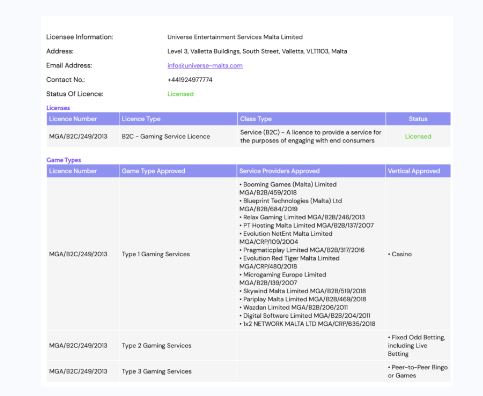This screenshot has height=396, width=483.
Task: Click Wazdan Limited provider entry
Action: tap(294, 307)
